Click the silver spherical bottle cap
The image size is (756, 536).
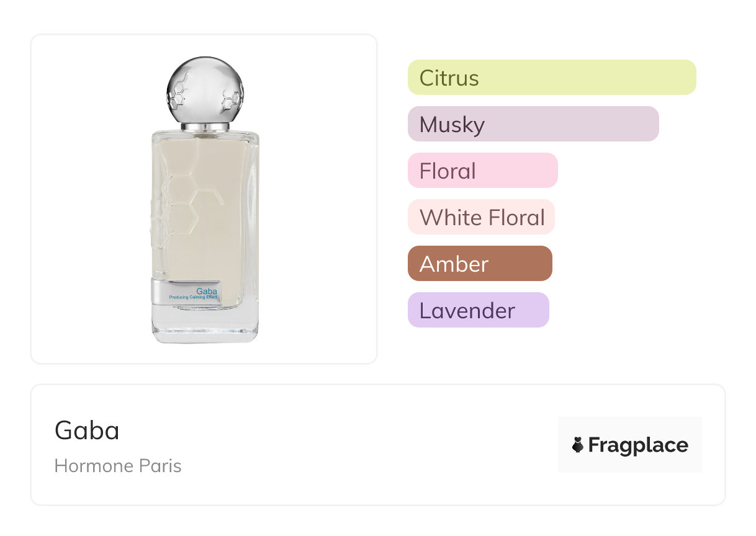click(205, 87)
